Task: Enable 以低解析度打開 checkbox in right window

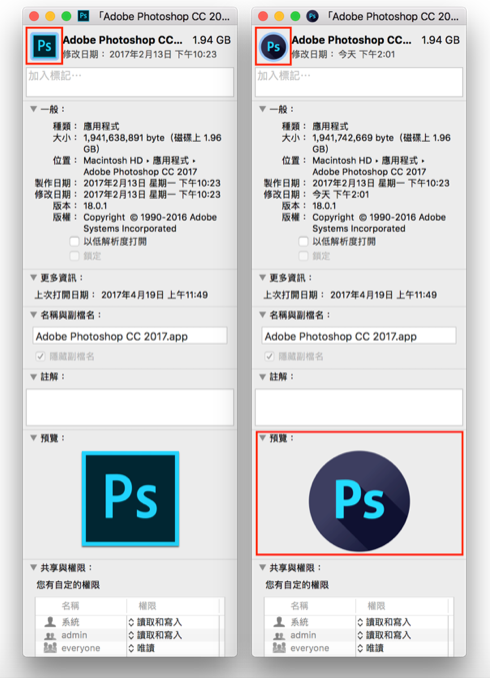Action: pos(303,241)
